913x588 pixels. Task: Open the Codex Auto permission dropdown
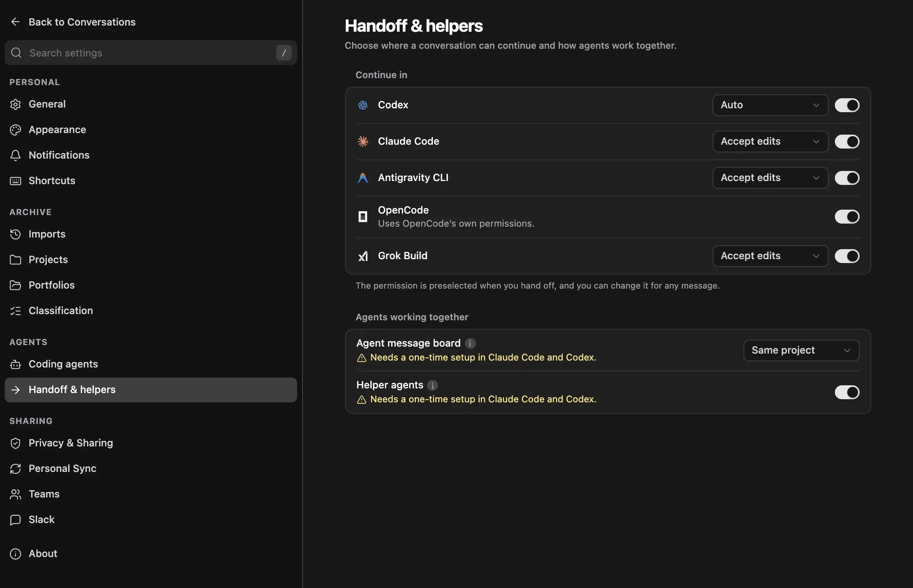click(x=770, y=105)
